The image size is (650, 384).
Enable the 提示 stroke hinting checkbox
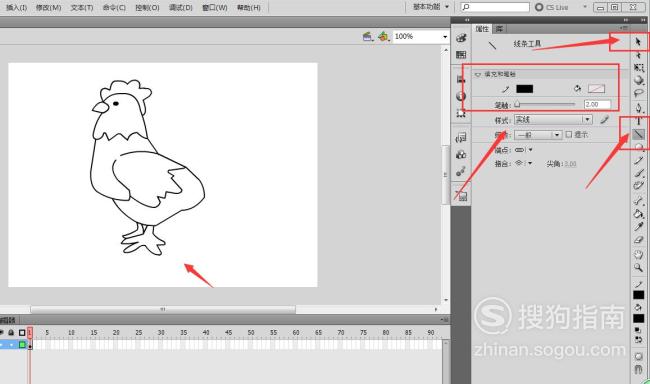569,134
